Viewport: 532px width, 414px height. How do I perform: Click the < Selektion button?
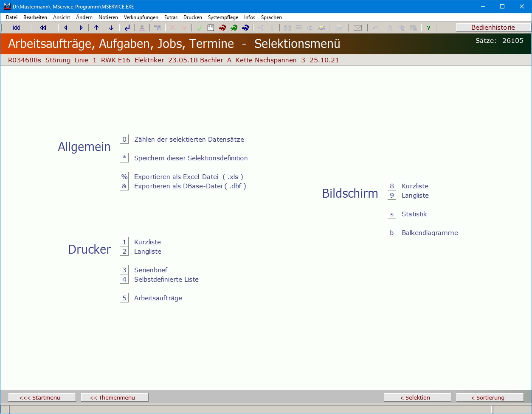(417, 397)
